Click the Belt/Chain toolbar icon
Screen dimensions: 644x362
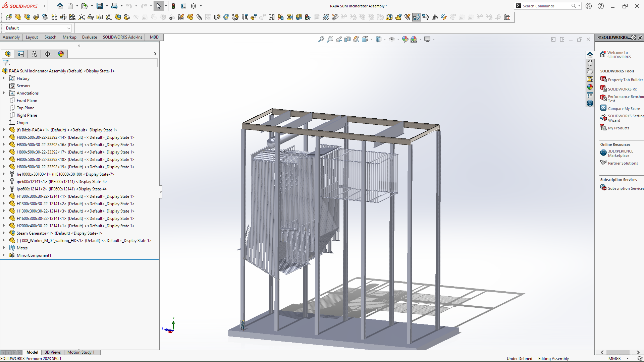pos(326,17)
